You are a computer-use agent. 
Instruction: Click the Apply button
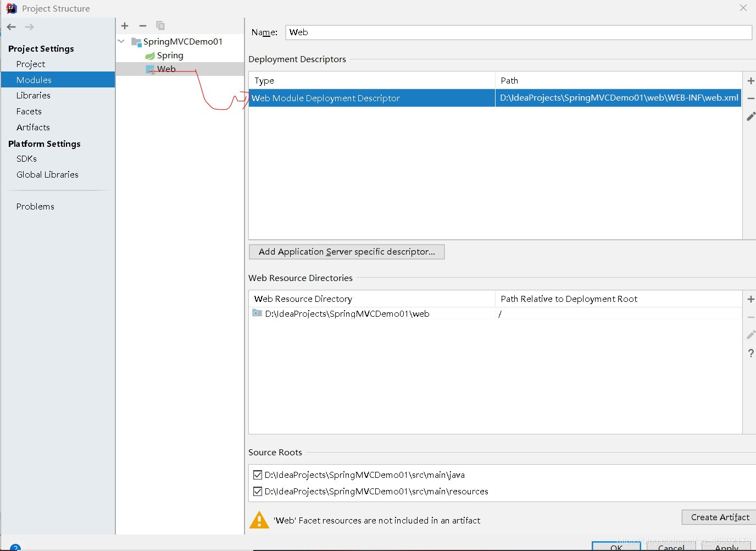point(726,547)
